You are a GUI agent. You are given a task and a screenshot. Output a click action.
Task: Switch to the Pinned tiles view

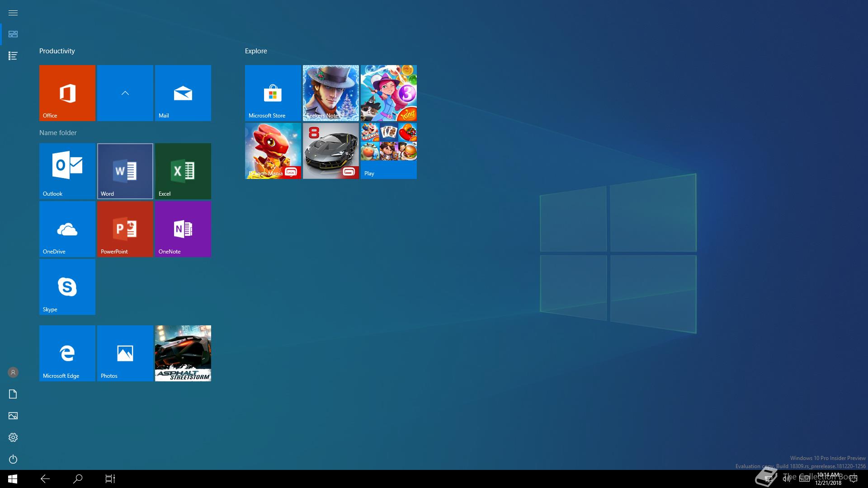(13, 34)
